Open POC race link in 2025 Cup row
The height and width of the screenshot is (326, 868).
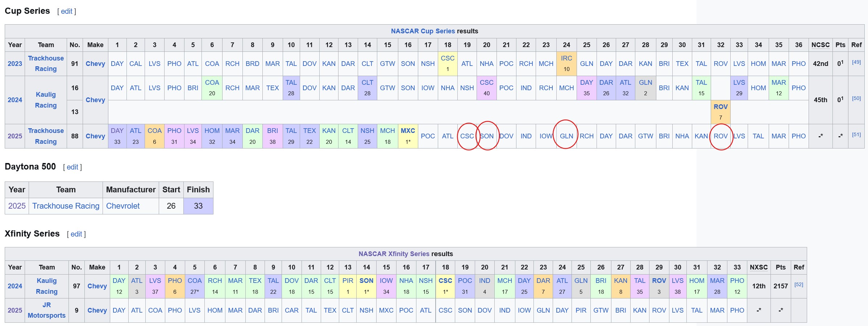[x=428, y=136]
